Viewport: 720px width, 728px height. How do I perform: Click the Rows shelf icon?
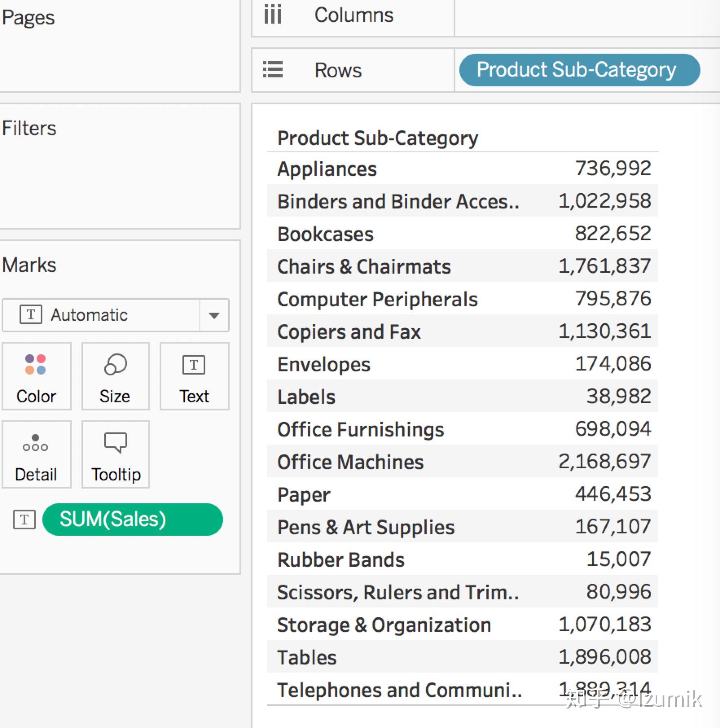pos(272,70)
